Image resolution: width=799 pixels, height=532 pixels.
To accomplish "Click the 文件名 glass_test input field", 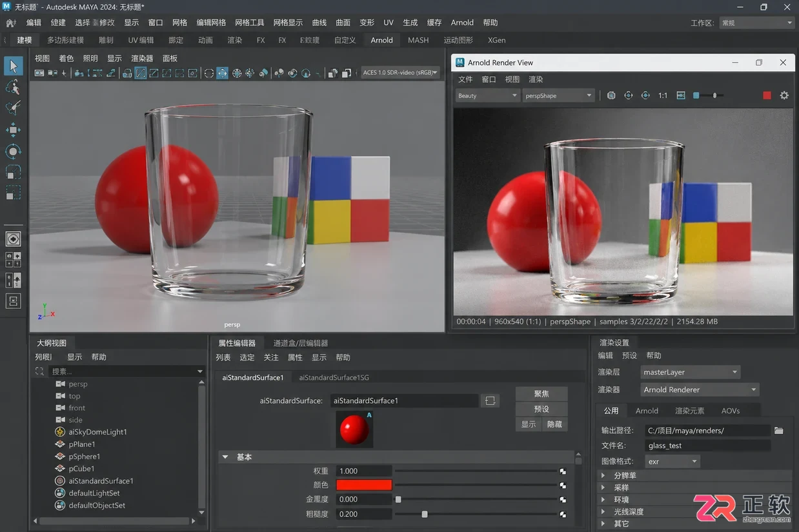I will (707, 446).
